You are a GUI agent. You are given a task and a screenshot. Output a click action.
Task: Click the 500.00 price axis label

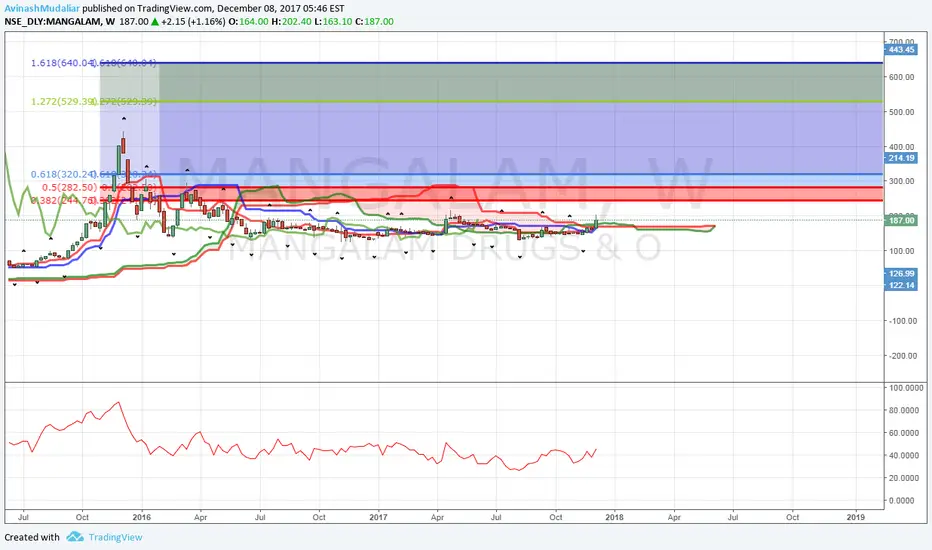click(901, 112)
